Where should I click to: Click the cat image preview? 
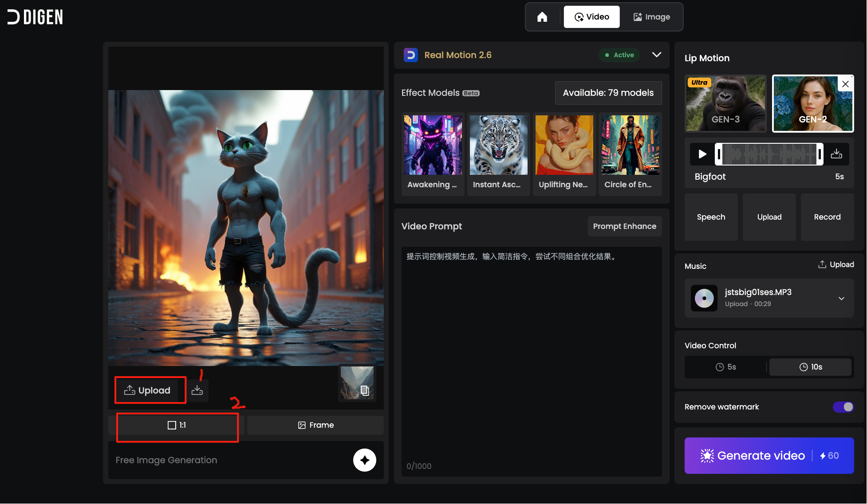246,228
